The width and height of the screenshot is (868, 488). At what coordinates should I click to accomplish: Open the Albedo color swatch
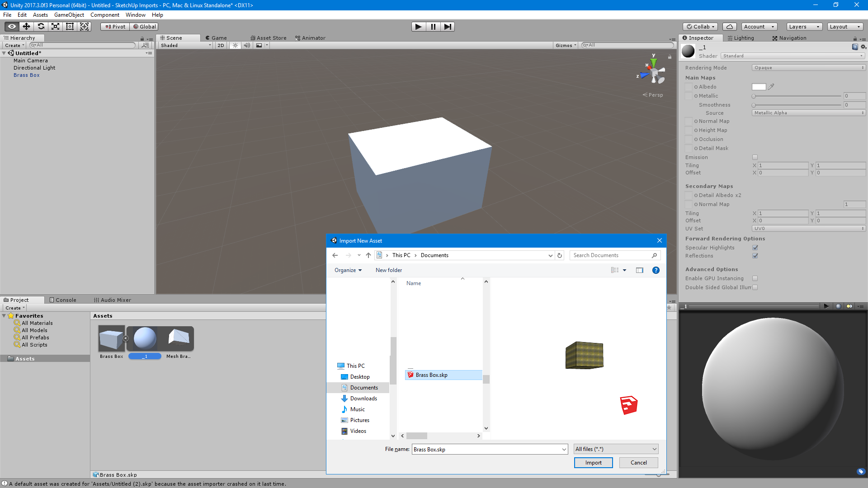point(759,87)
